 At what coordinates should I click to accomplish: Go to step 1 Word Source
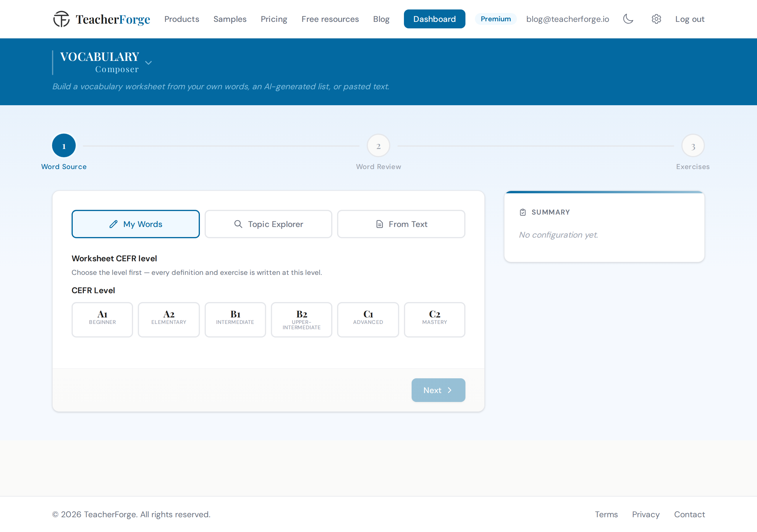pyautogui.click(x=64, y=146)
